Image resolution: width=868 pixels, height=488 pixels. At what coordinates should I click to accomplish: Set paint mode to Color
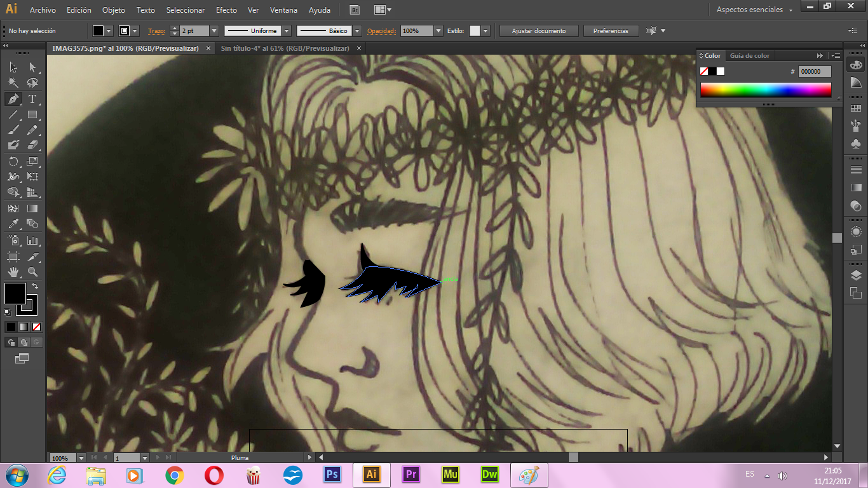click(x=11, y=327)
